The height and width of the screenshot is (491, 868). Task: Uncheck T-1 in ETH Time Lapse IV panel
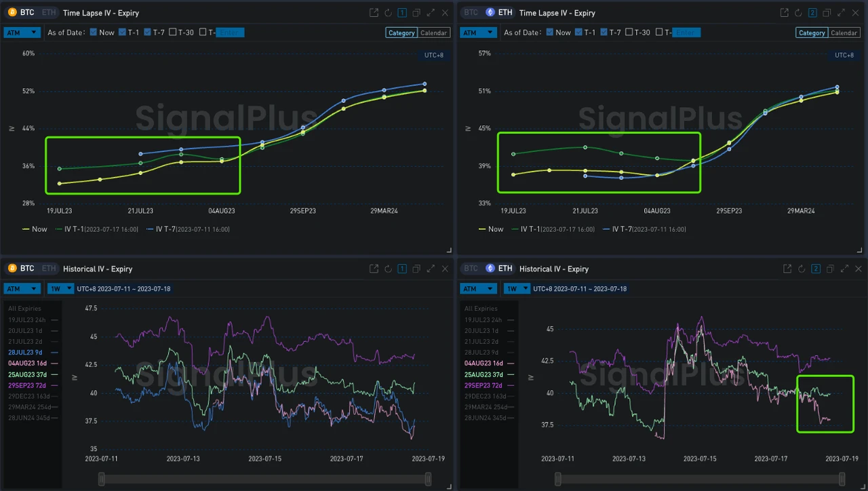pos(578,33)
